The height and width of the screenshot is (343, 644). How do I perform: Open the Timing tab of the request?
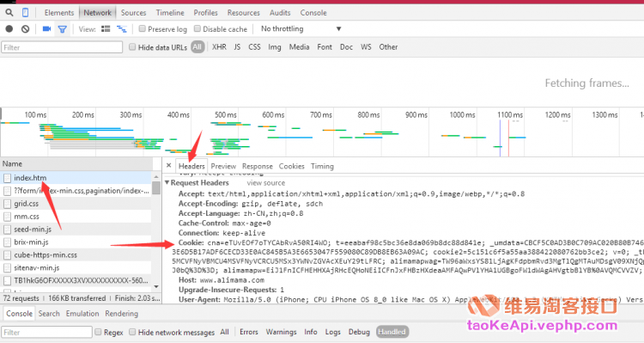322,166
